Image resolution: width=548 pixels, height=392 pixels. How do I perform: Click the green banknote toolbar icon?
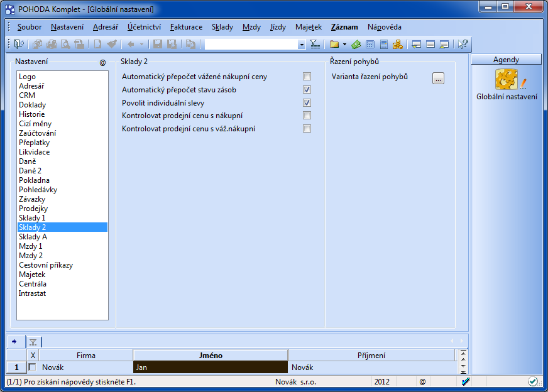[356, 44]
